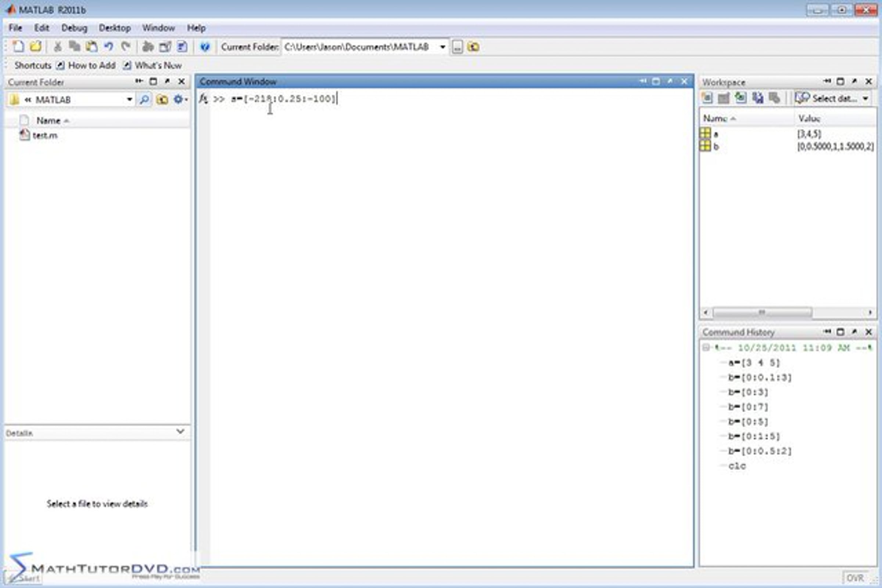The height and width of the screenshot is (588, 882).
Task: Open the Help menu
Action: 196,28
